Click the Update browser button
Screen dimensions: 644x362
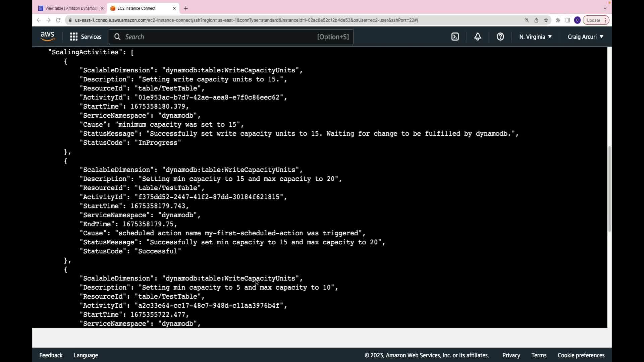coord(593,20)
